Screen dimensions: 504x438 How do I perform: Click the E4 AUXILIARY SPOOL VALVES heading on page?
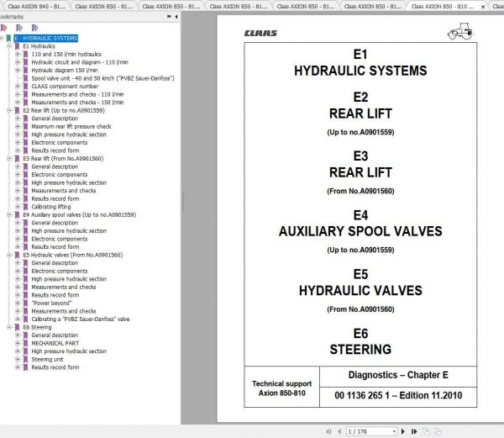(360, 224)
